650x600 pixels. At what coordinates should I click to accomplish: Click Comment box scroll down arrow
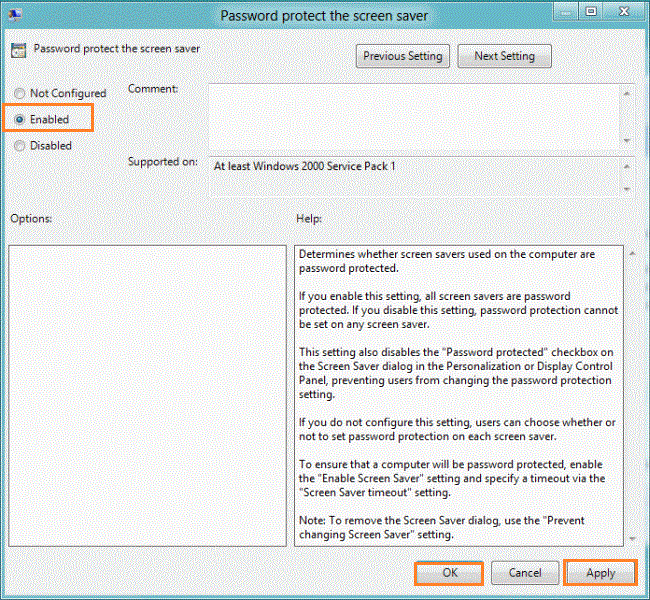click(627, 141)
